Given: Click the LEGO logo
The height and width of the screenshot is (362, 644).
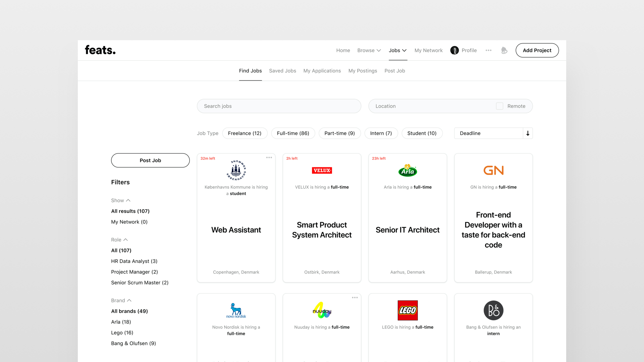Looking at the screenshot, I should [408, 310].
